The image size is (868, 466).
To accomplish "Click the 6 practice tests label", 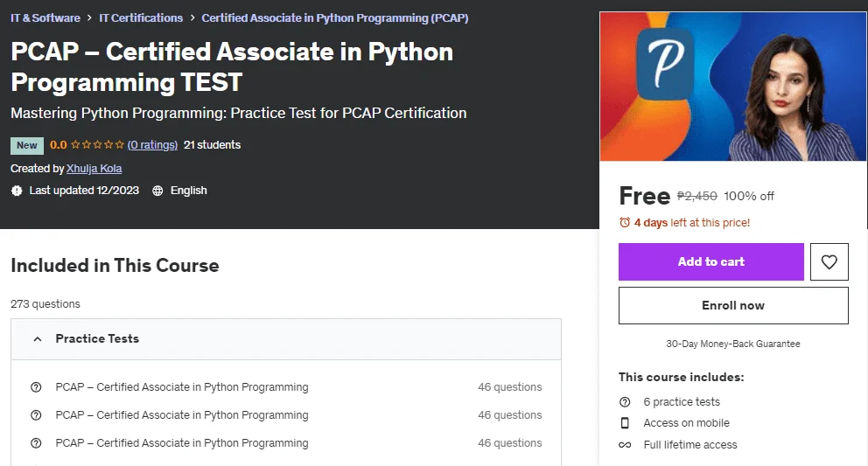I will [682, 402].
